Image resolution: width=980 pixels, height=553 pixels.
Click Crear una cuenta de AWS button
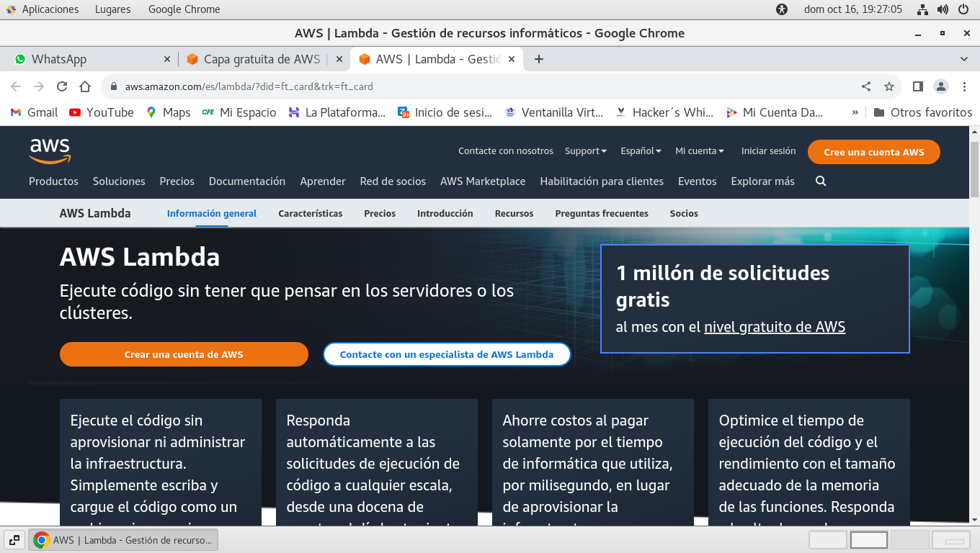pos(184,354)
